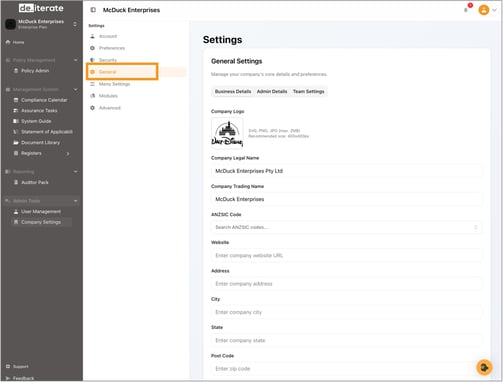Switch to the Team Settings tab

point(309,91)
